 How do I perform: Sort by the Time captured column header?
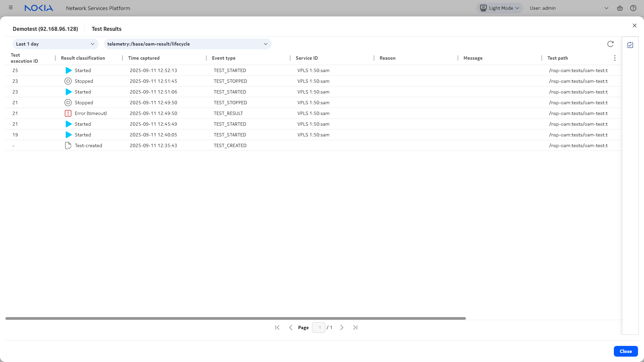pyautogui.click(x=144, y=58)
